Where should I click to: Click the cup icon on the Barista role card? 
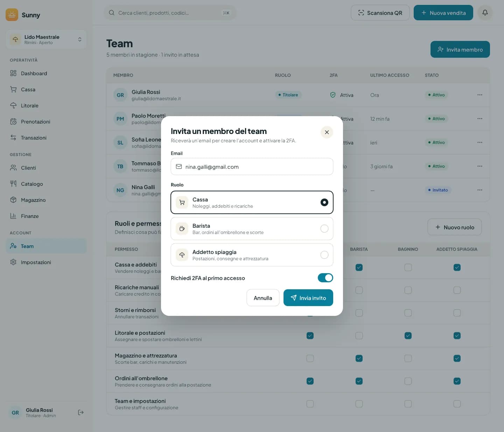pyautogui.click(x=182, y=228)
